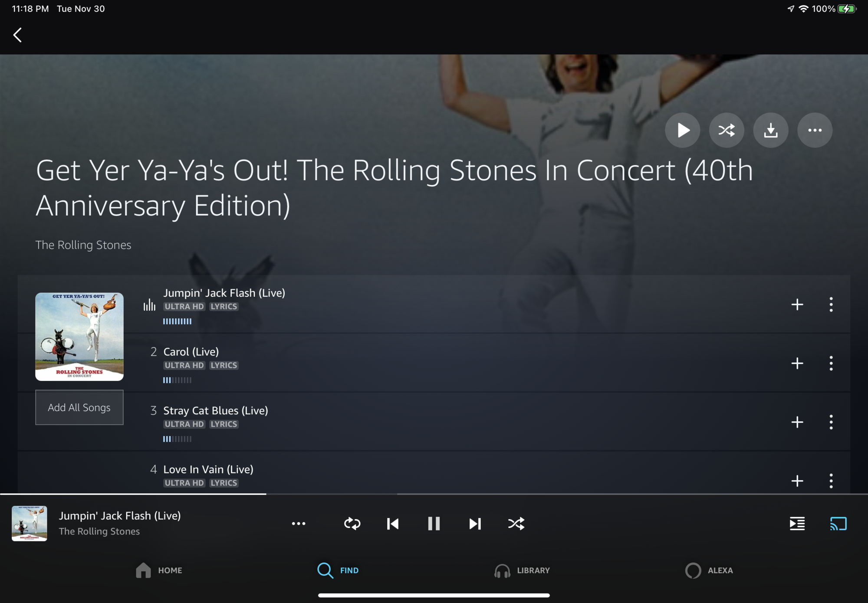Open now-playing ellipsis menu in player bar
Viewport: 868px width, 603px height.
coord(299,524)
